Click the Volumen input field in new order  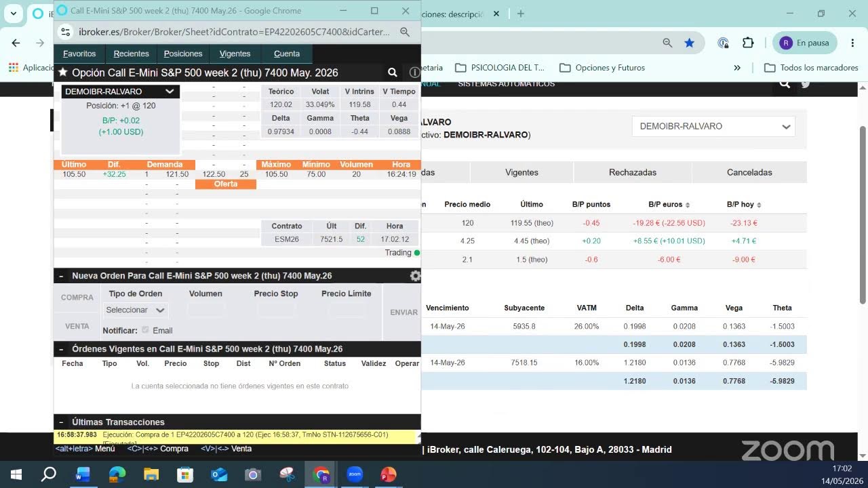[205, 310]
